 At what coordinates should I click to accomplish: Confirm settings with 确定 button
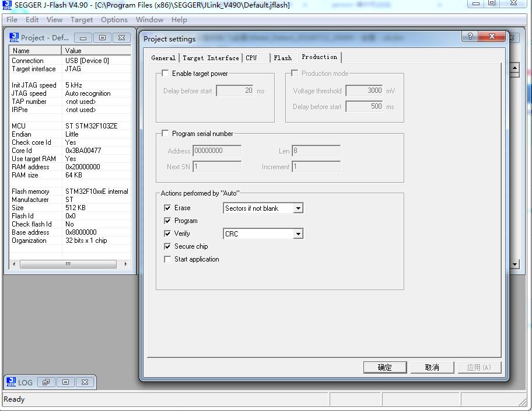(385, 367)
